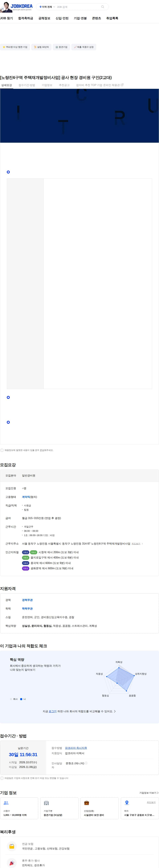Screen dimensions: 159x868
Task: Switch to the 기업정보 tab
Action: pyautogui.click(x=47, y=85)
